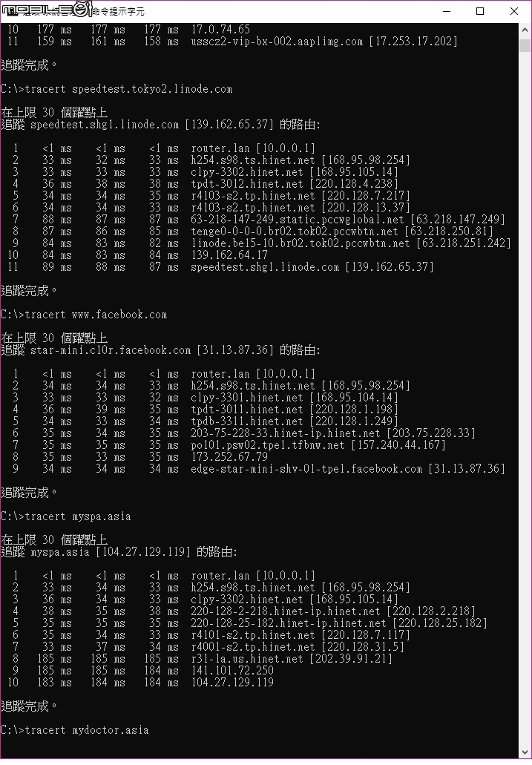The width and height of the screenshot is (532, 765).
Task: Click the po101.psw02.tpe1.tfbnw.net hop line
Action: (227, 445)
